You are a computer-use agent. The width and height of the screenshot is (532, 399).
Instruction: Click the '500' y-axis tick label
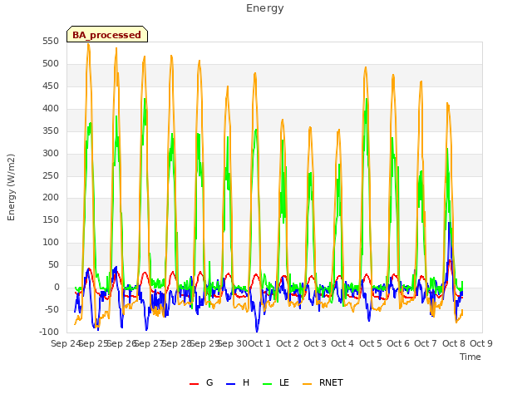pyautogui.click(x=51, y=64)
